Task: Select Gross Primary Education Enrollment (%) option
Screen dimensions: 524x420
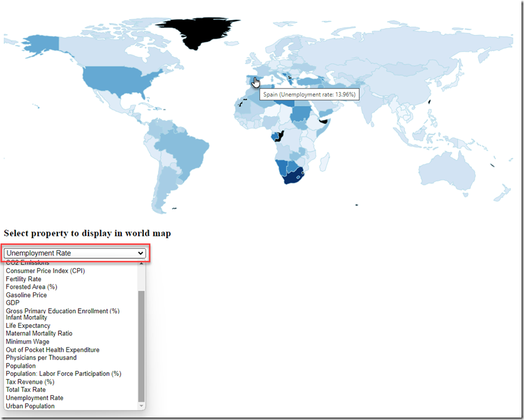Action: [62, 310]
